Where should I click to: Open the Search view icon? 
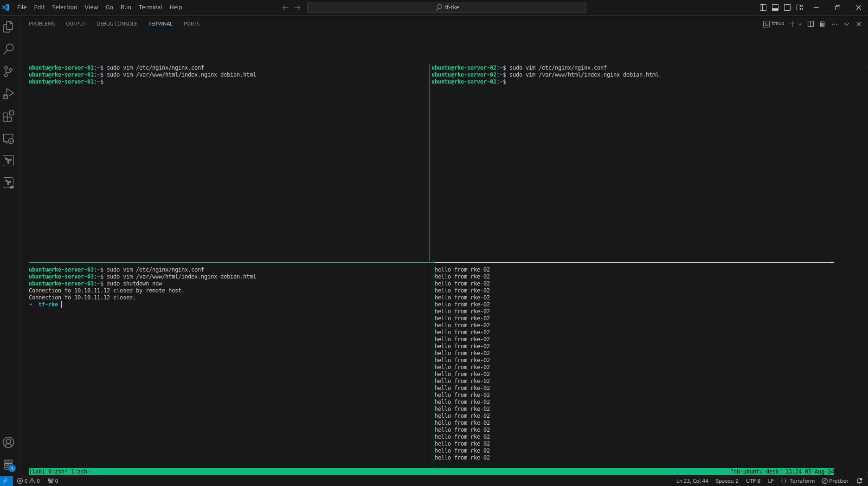[8, 49]
